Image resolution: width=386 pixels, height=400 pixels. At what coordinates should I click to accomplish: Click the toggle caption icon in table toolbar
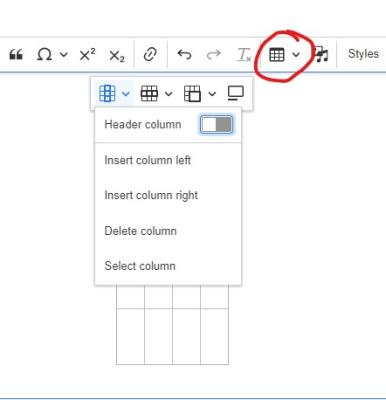pyautogui.click(x=236, y=93)
